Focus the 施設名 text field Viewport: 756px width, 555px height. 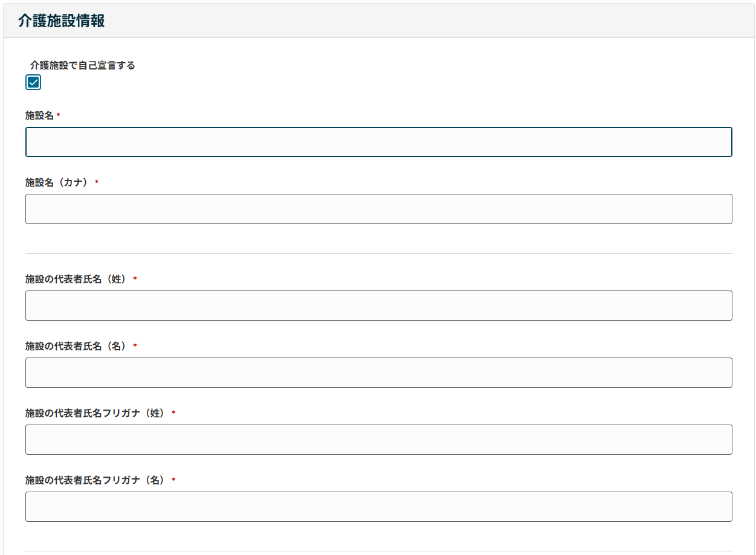tap(378, 142)
